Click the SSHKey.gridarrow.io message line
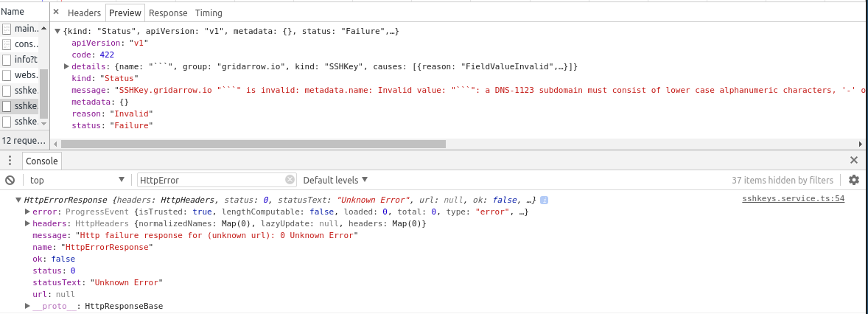Screen dimensions: 868x314 [x=469, y=90]
